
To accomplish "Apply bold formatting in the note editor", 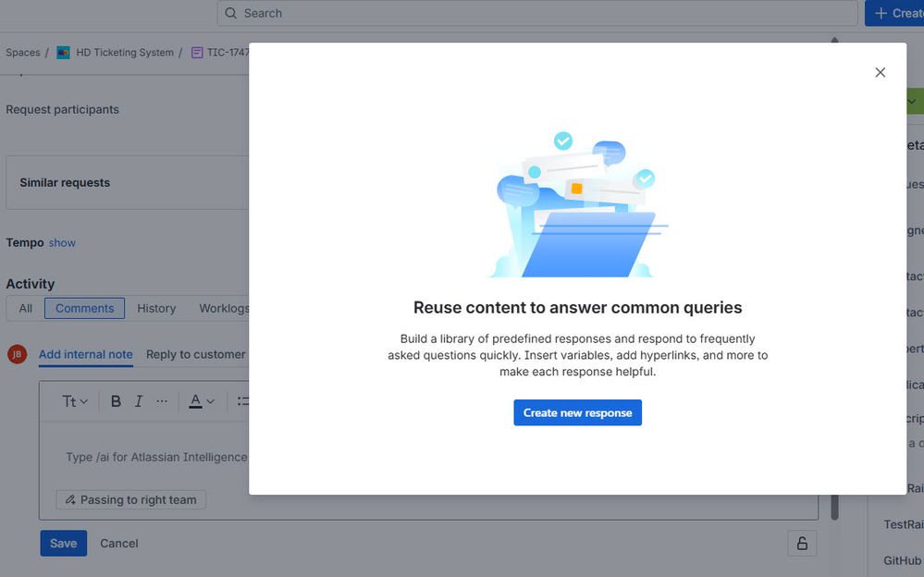I will pos(115,400).
